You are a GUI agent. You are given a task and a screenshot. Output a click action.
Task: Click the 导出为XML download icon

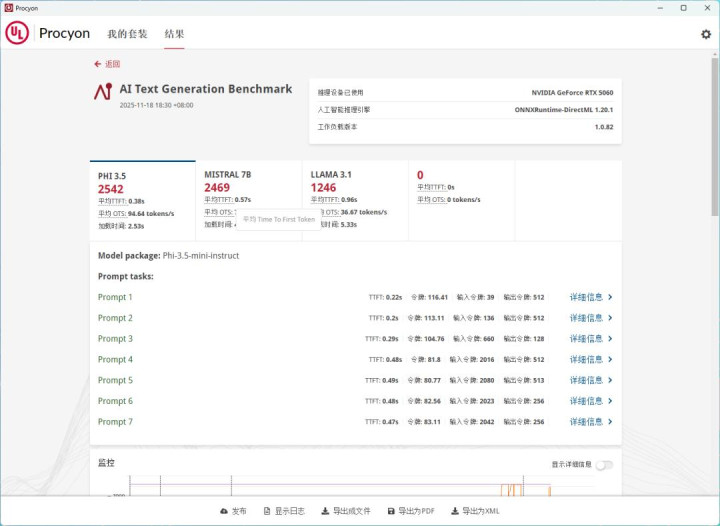[x=455, y=511]
